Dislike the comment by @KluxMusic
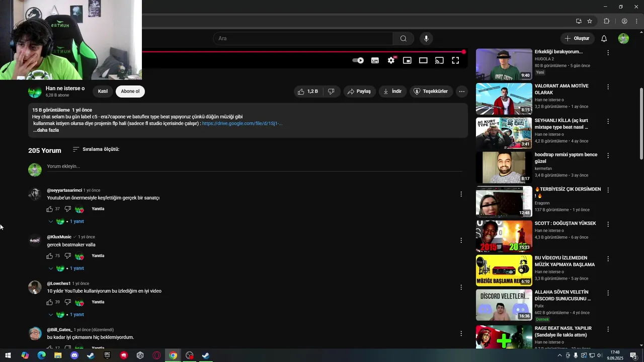644x362 pixels. tap(68, 256)
